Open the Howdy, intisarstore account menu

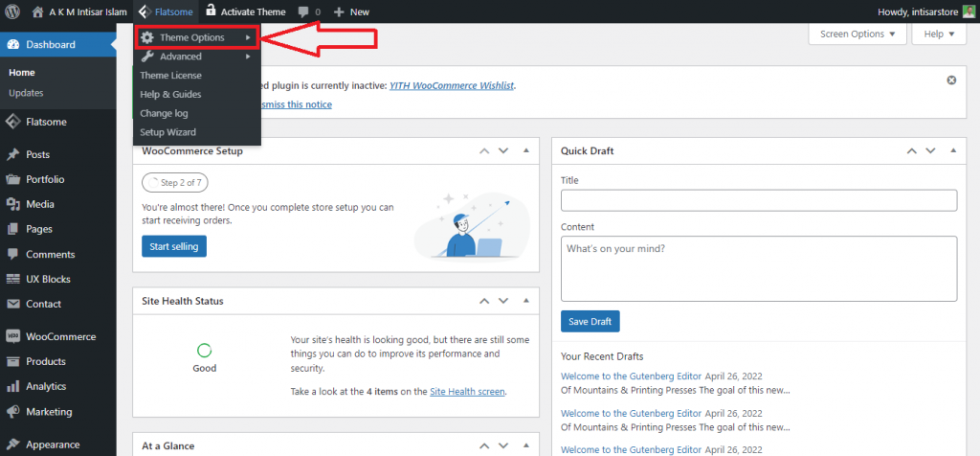pyautogui.click(x=925, y=11)
